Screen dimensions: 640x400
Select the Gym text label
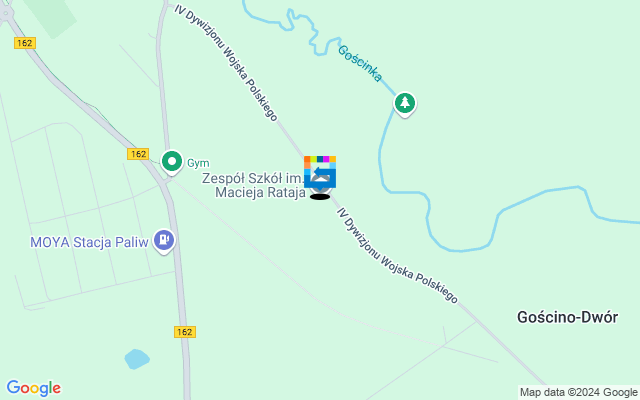[198, 163]
